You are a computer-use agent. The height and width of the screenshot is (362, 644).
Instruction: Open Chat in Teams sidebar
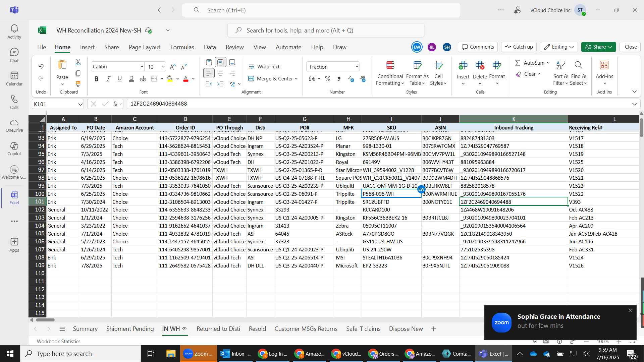tap(14, 55)
